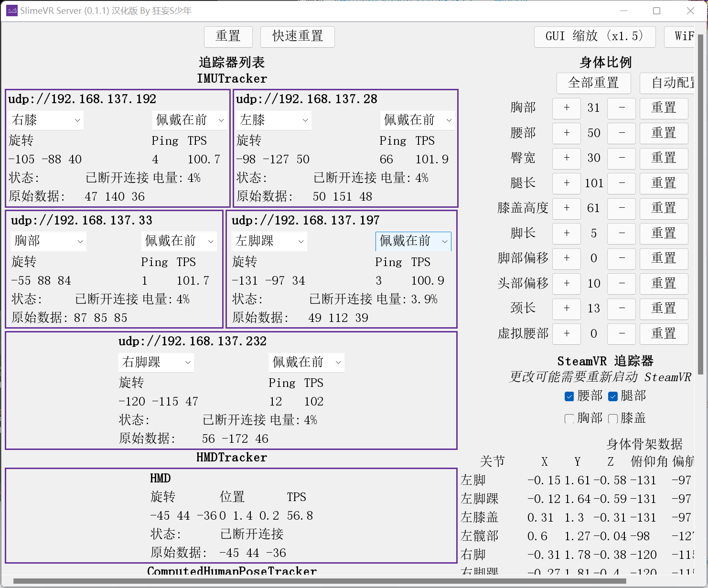Viewport: 708px width, 588px height.
Task: Reset the 膝盖高度 proportion value
Action: pyautogui.click(x=664, y=208)
